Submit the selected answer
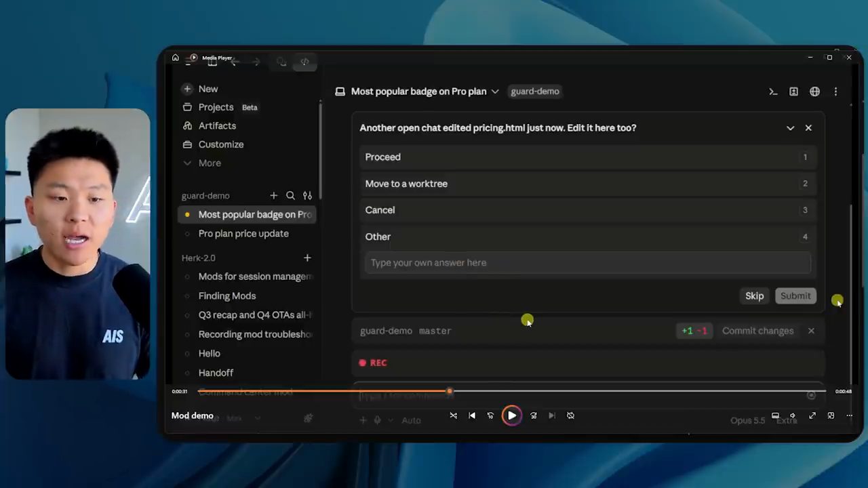This screenshot has width=868, height=488. 795,296
